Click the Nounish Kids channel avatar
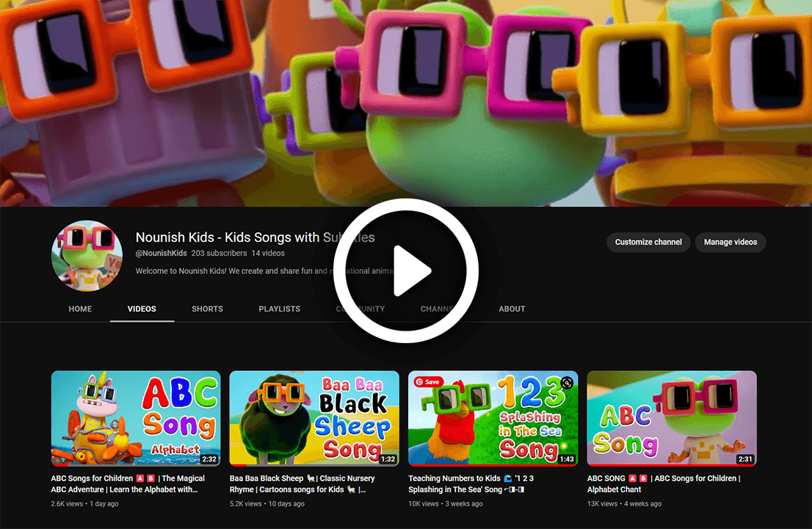The height and width of the screenshot is (529, 812). pos(87,256)
